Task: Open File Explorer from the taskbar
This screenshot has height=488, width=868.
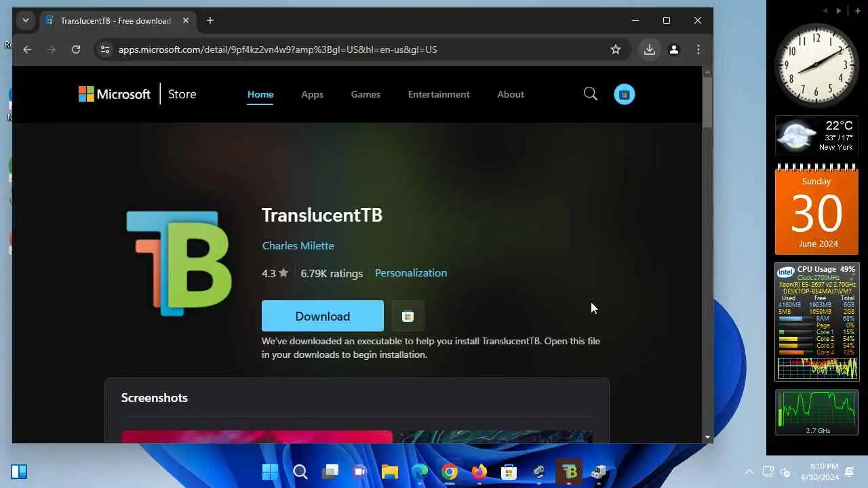Action: coord(389,472)
